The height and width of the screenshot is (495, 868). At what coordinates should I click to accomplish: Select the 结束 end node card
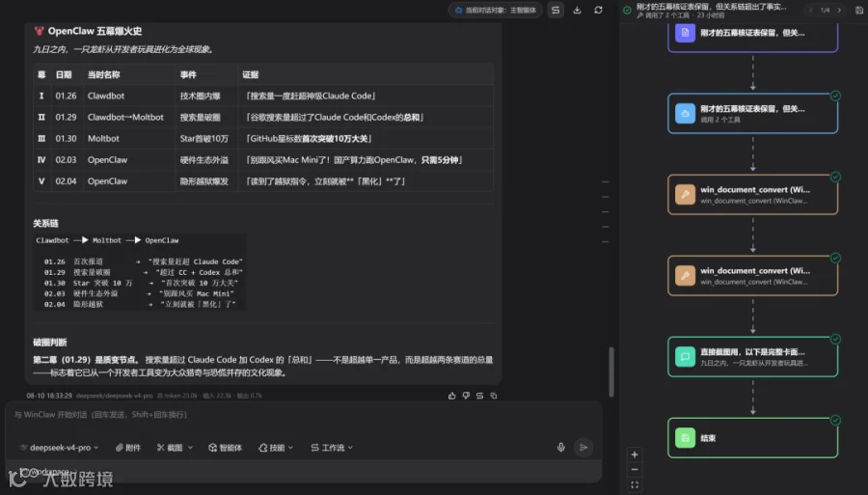753,438
